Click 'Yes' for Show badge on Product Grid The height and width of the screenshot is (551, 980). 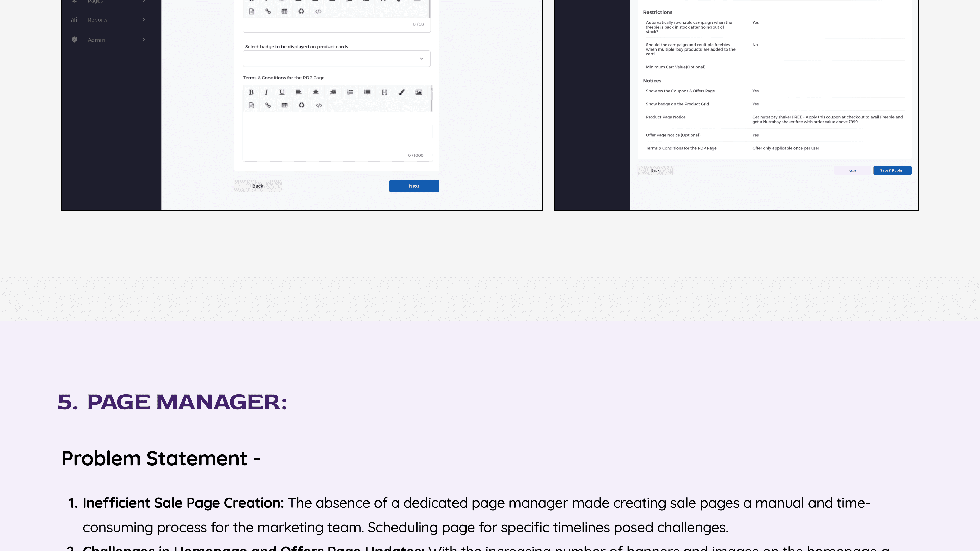click(x=755, y=104)
